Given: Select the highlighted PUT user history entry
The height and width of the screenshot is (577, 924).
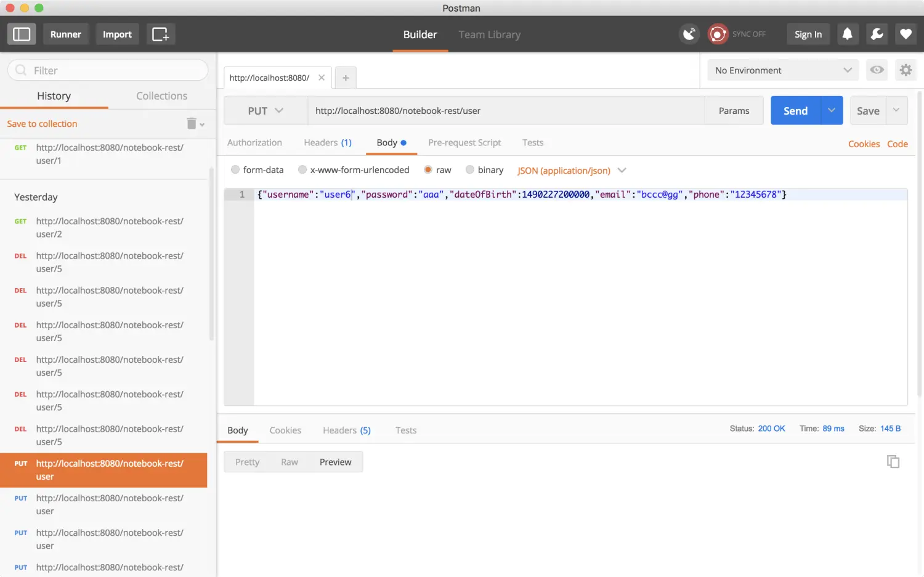Looking at the screenshot, I should (103, 470).
